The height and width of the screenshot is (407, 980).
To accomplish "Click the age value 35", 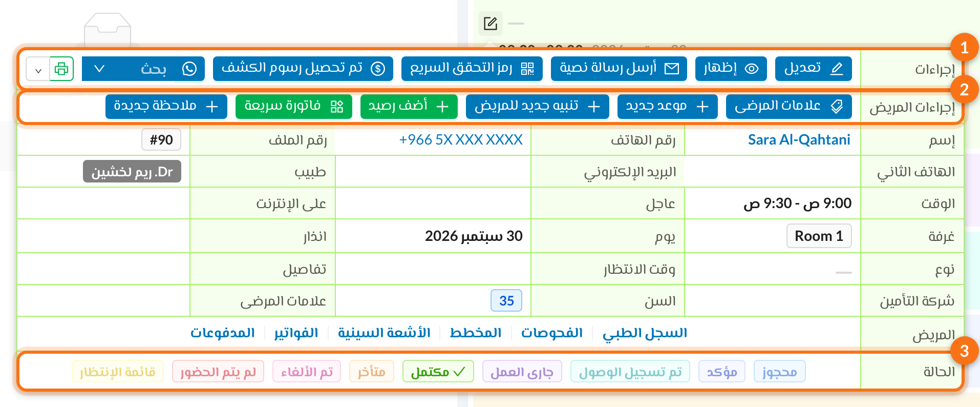I will click(506, 300).
